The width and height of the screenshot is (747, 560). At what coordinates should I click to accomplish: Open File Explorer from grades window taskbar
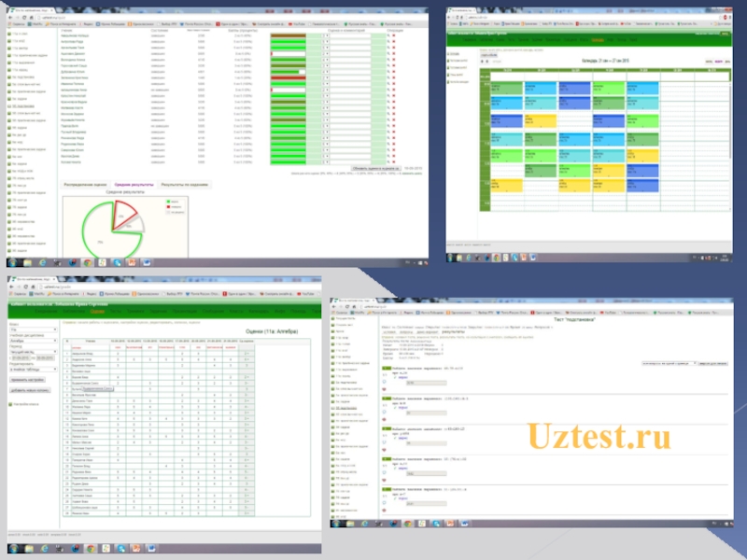click(29, 549)
